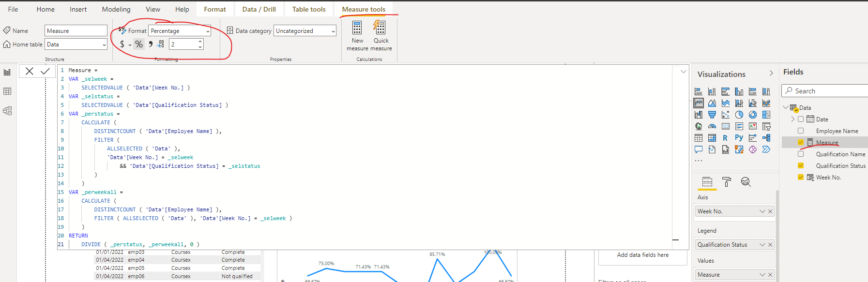Select the table visual

[699, 138]
